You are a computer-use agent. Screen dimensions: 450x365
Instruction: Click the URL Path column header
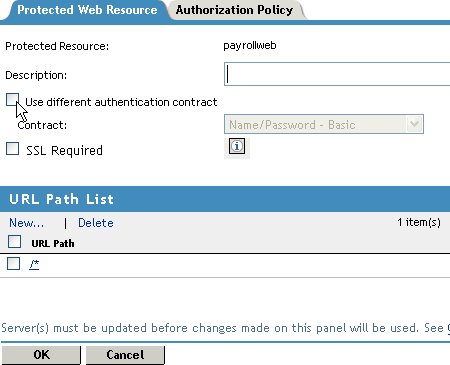point(53,243)
